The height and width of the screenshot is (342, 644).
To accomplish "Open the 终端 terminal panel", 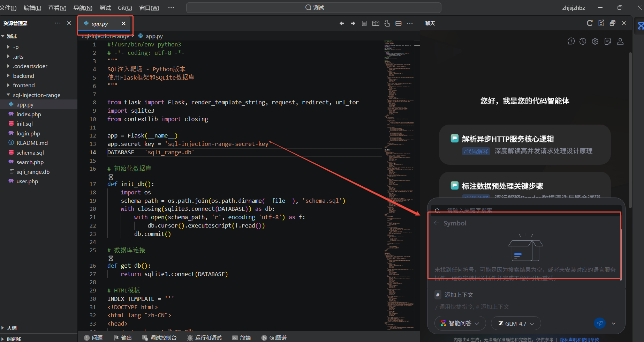I will (x=241, y=337).
